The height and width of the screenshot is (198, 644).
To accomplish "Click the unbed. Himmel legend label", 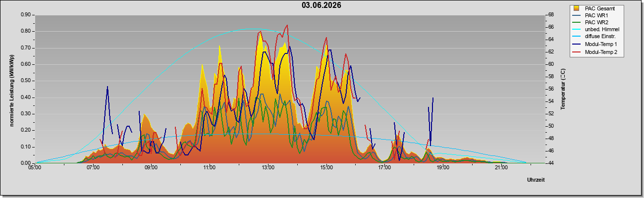I will pyautogui.click(x=602, y=30).
